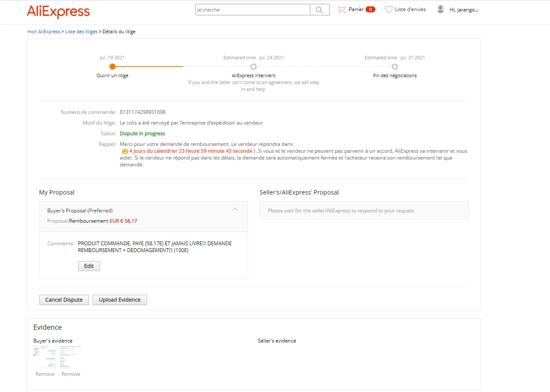550x392 pixels.
Task: Remove the first buyer's evidence image
Action: tap(45, 374)
